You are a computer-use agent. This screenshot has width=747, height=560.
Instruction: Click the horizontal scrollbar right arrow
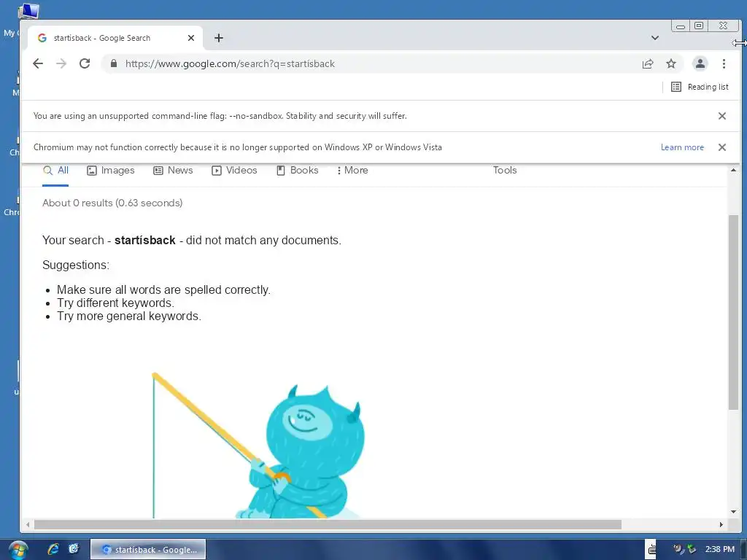pyautogui.click(x=721, y=524)
